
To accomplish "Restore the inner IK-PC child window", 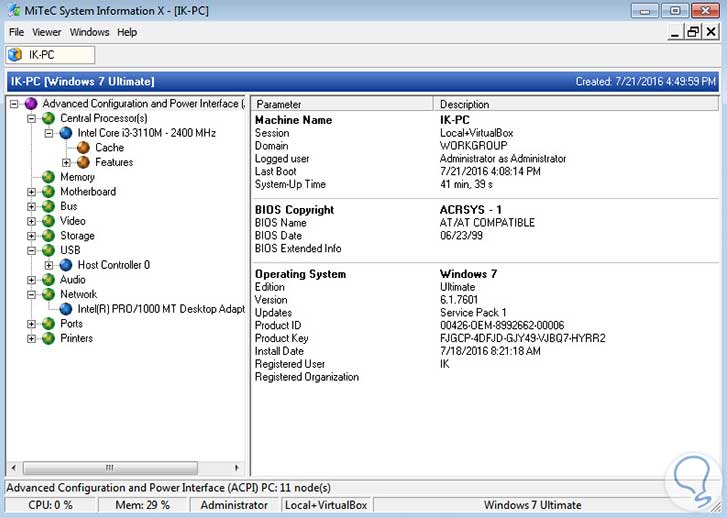I will (x=693, y=32).
